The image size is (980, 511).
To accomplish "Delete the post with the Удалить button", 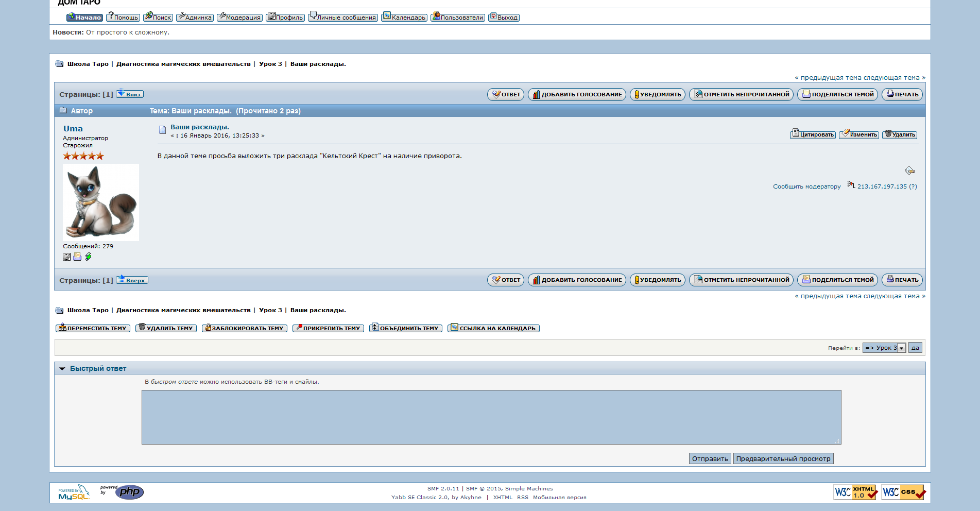I will pos(900,134).
